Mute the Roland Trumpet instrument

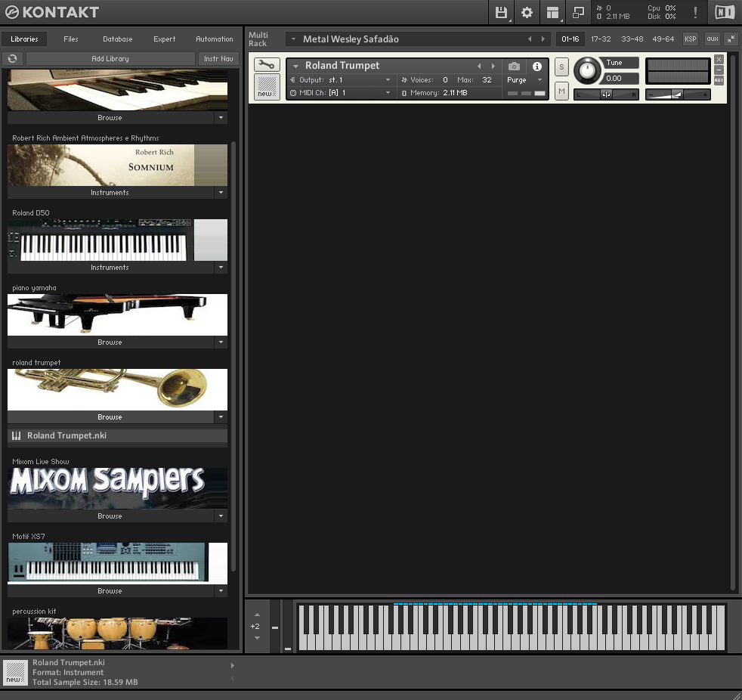[x=561, y=91]
